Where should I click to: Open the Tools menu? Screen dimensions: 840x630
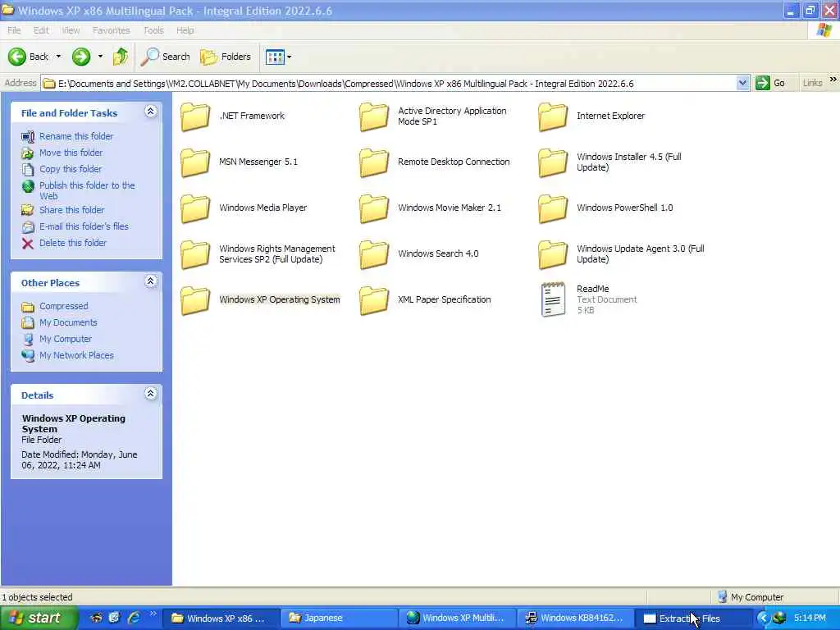pos(153,30)
